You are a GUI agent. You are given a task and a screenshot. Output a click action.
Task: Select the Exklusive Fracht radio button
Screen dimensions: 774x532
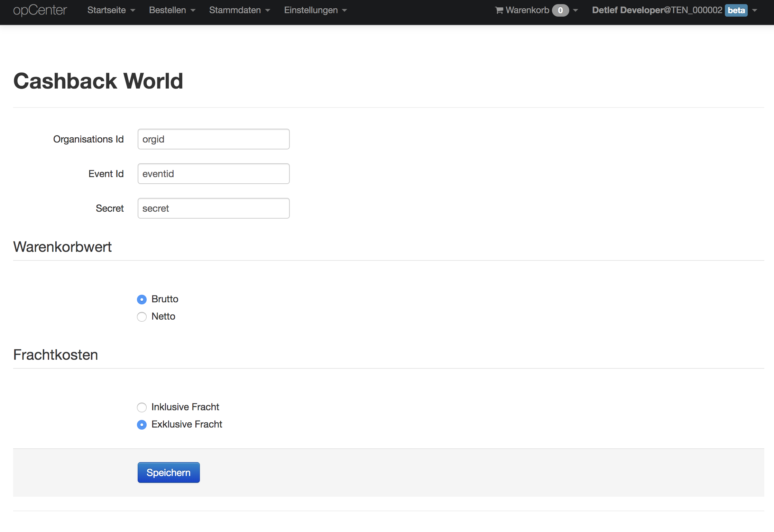tap(142, 424)
